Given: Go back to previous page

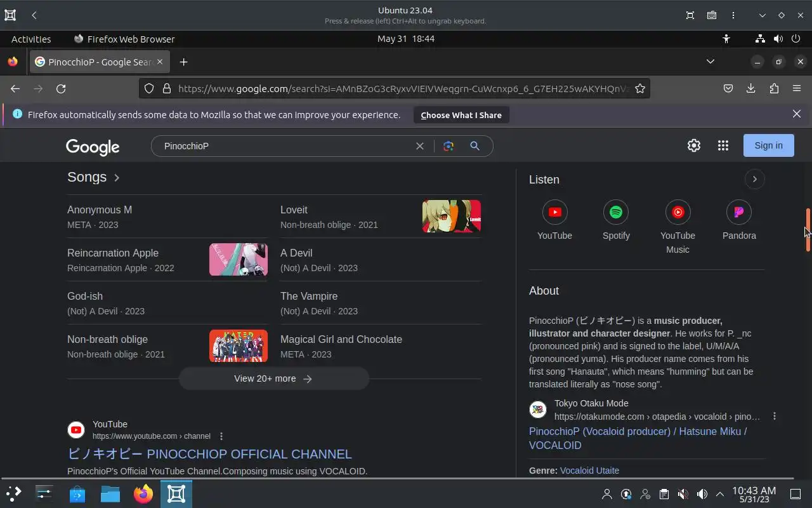Looking at the screenshot, I should [x=15, y=89].
